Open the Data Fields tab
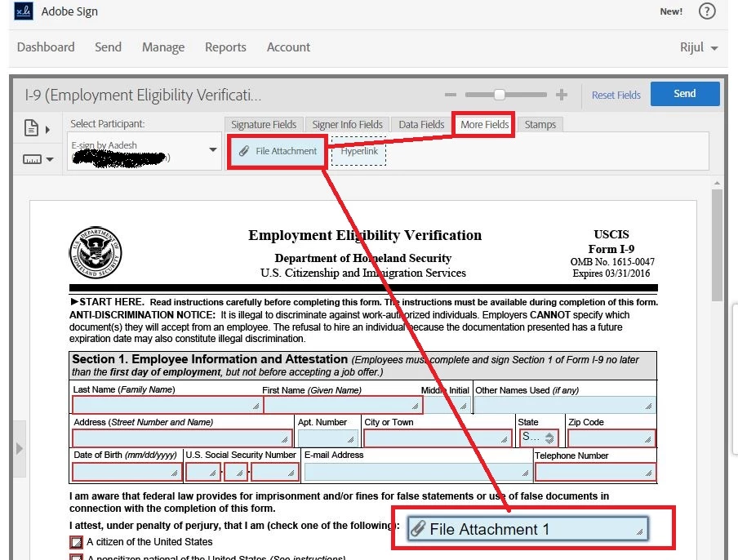Image resolution: width=738 pixels, height=560 pixels. tap(421, 125)
